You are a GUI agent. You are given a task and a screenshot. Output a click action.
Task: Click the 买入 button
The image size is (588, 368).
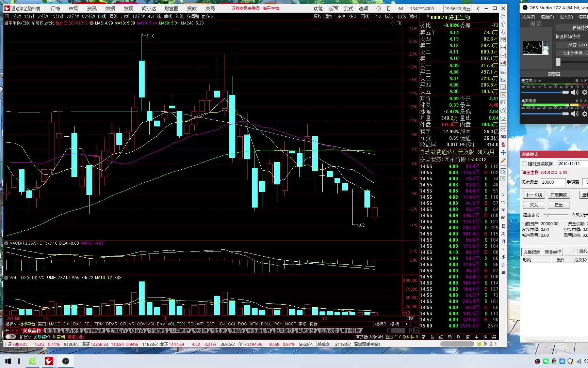(x=534, y=205)
